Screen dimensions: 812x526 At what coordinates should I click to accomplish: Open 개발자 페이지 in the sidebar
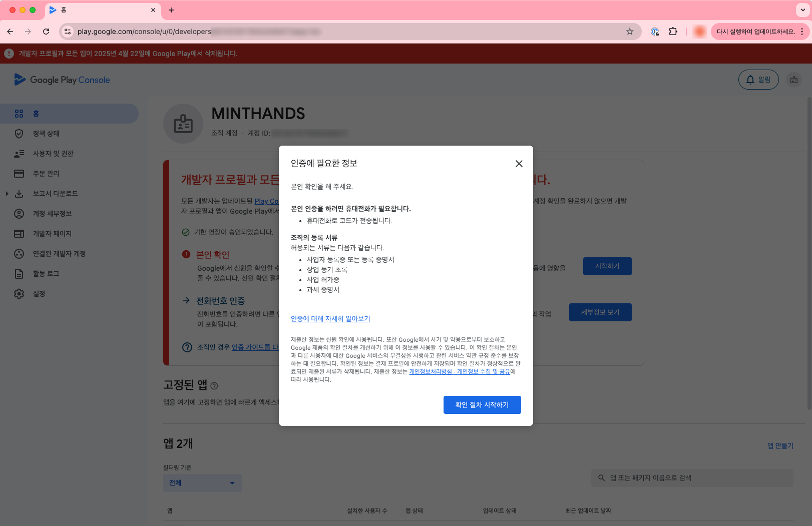point(69,234)
